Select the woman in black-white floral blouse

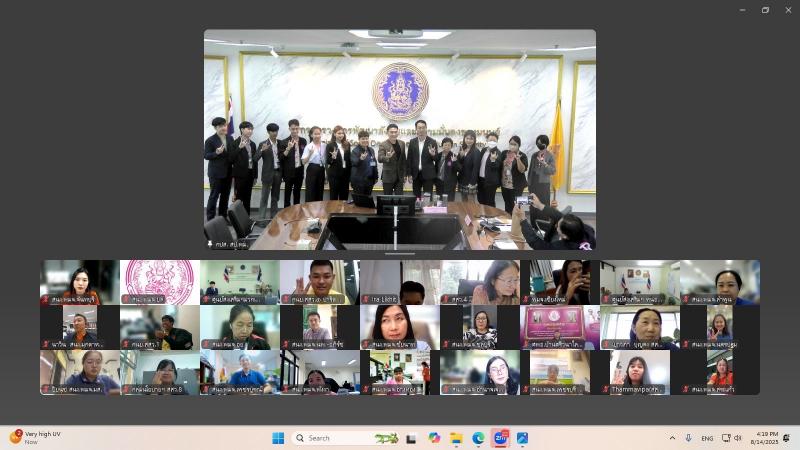click(480, 327)
